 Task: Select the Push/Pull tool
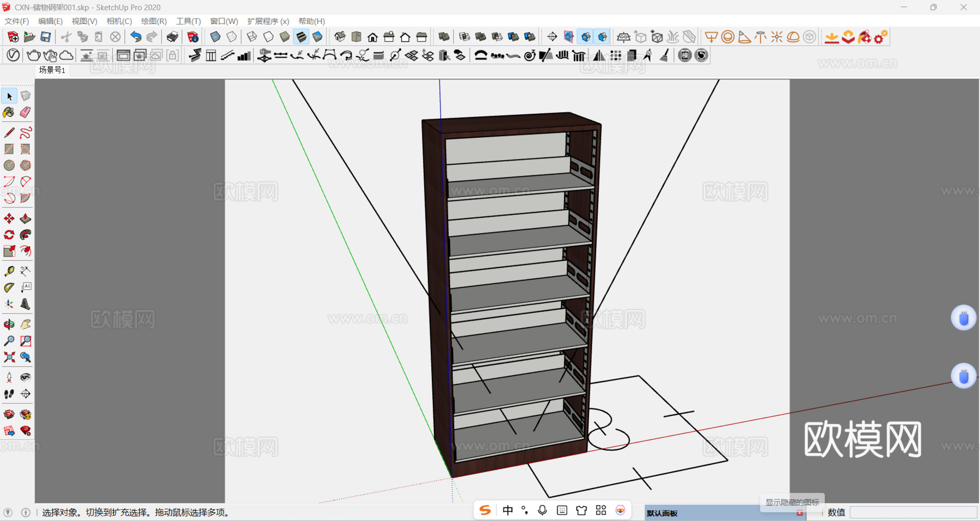tap(26, 219)
